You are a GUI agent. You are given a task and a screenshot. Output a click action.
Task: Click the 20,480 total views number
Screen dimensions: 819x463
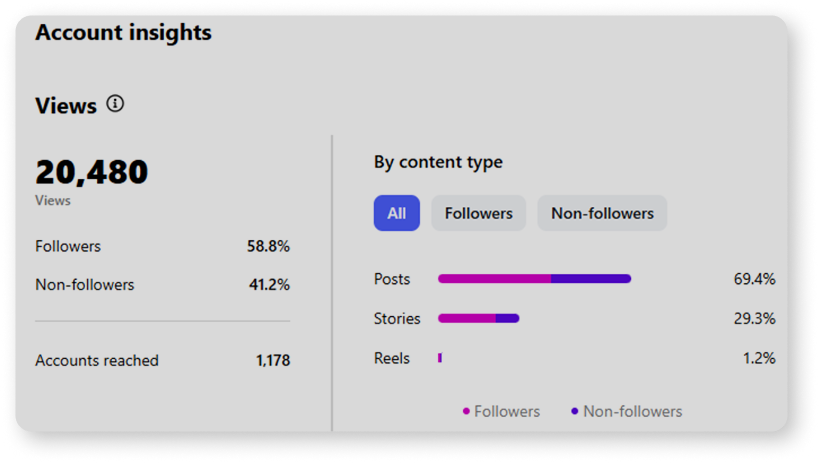(91, 172)
